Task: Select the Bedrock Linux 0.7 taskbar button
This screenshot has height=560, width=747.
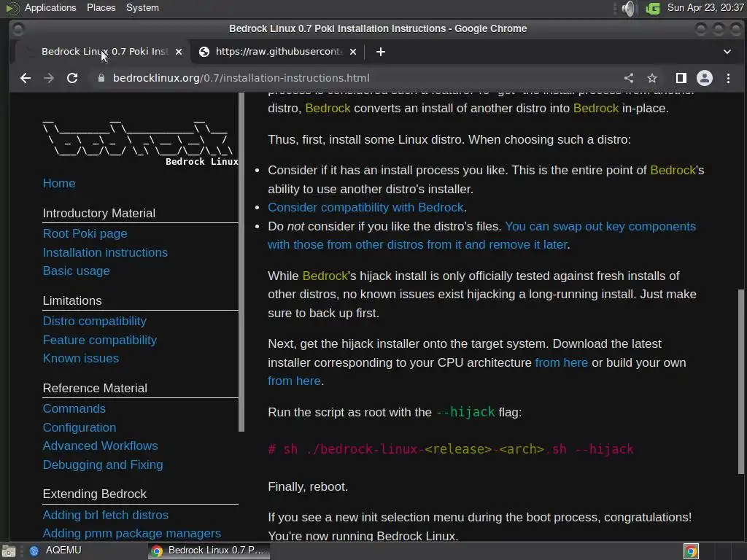Action: (x=208, y=551)
